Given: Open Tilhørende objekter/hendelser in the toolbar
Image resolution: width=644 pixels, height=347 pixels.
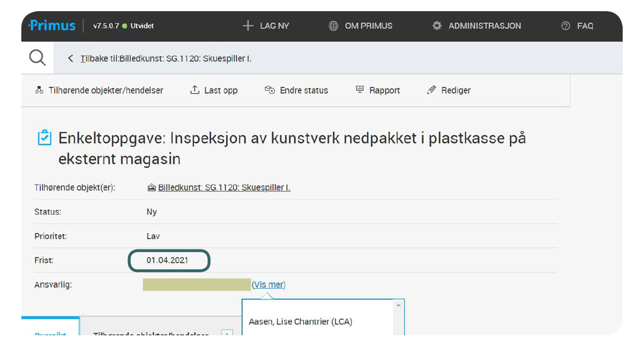Looking at the screenshot, I should (x=99, y=90).
